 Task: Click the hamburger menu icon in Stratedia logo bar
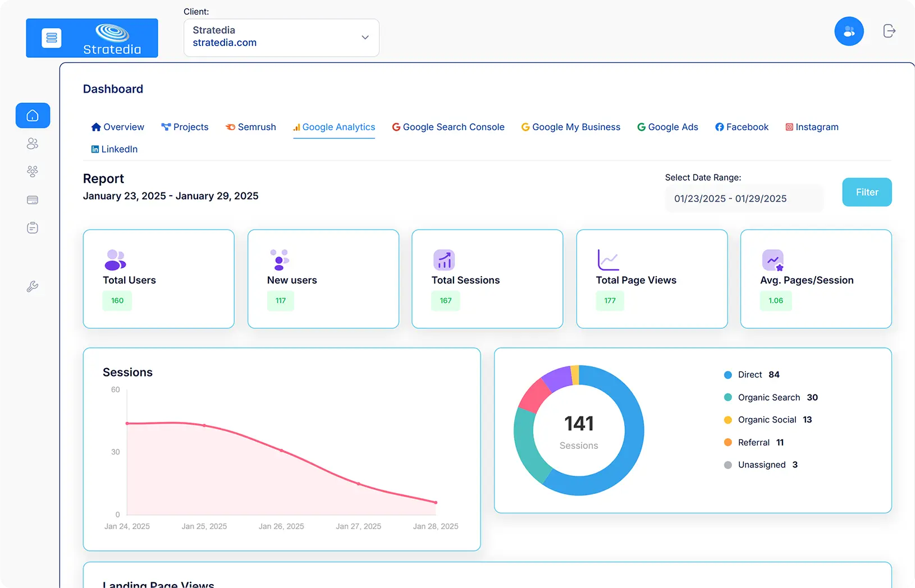(x=51, y=38)
